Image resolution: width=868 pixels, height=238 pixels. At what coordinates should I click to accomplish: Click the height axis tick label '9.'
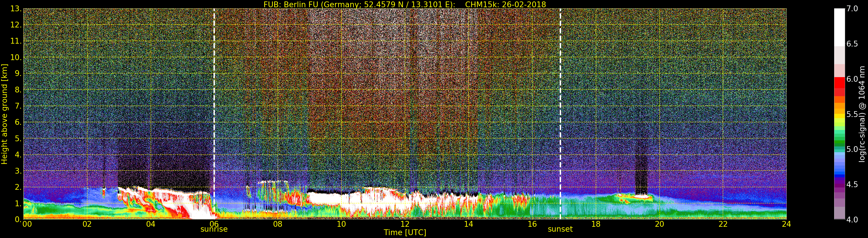coord(18,73)
